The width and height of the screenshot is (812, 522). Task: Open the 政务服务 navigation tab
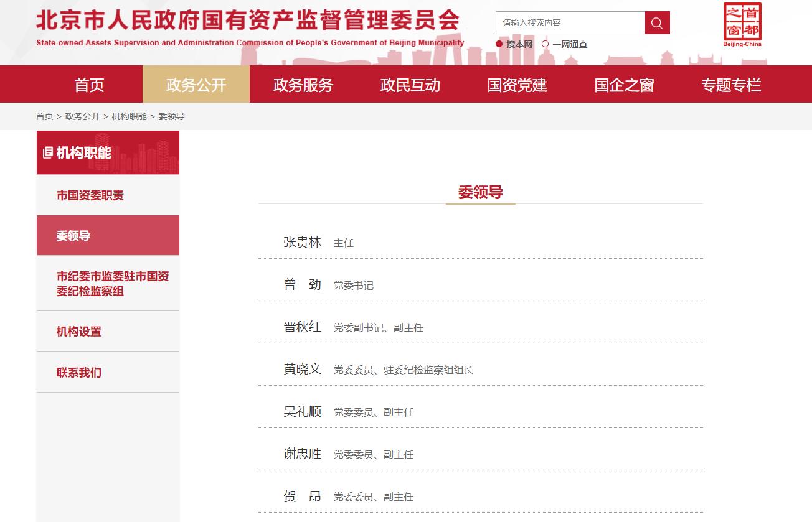click(x=303, y=85)
